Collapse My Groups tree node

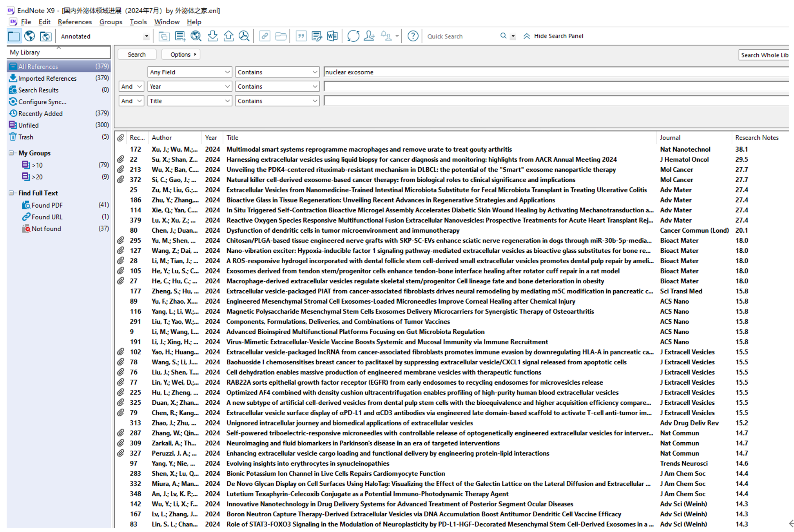click(11, 153)
